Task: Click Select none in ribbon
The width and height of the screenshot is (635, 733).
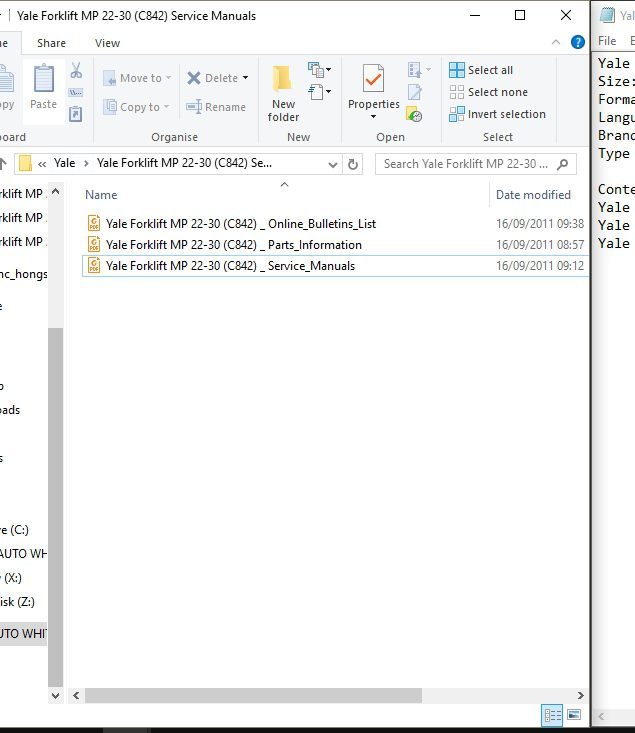Action: [488, 92]
